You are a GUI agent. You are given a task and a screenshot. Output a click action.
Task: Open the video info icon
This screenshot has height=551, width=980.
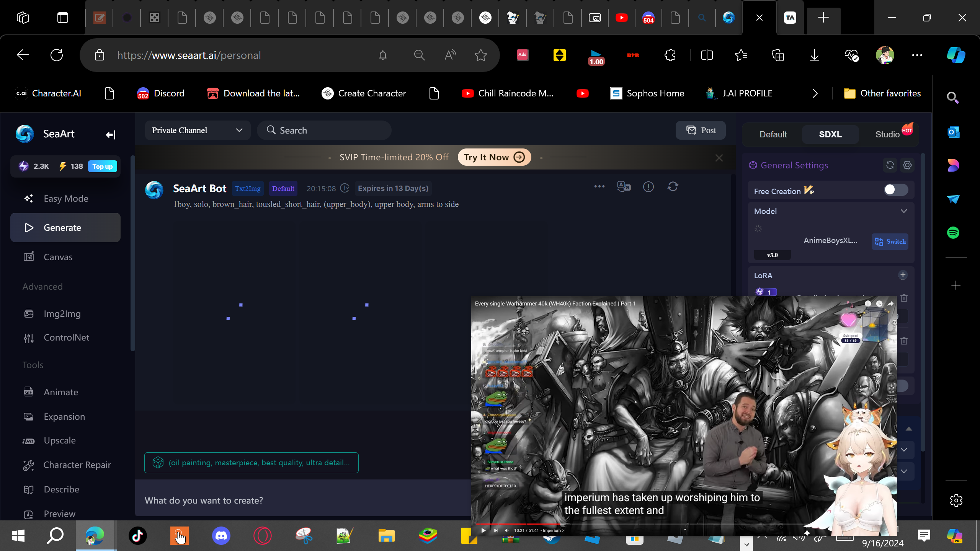click(x=868, y=303)
